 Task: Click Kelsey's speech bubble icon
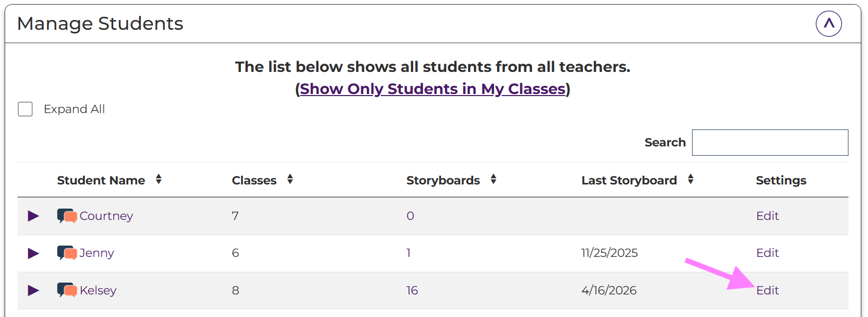tap(67, 290)
